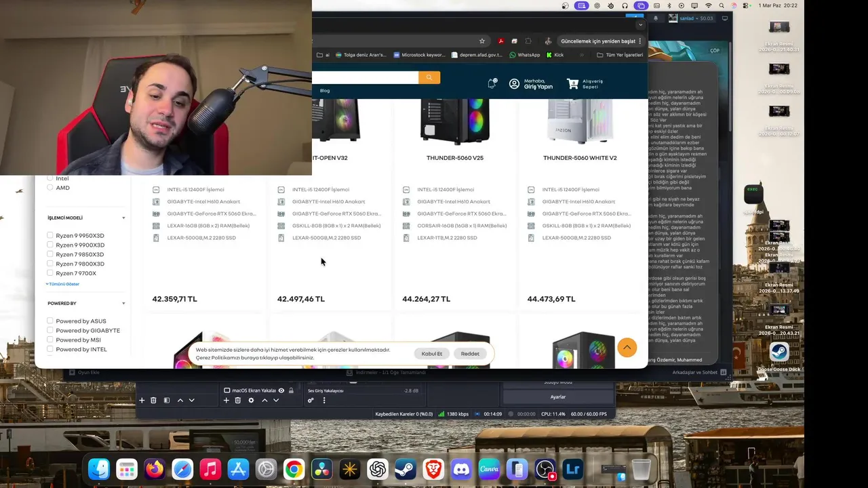Expand Tümünü Göster processor list
The height and width of the screenshot is (488, 868).
[62, 284]
